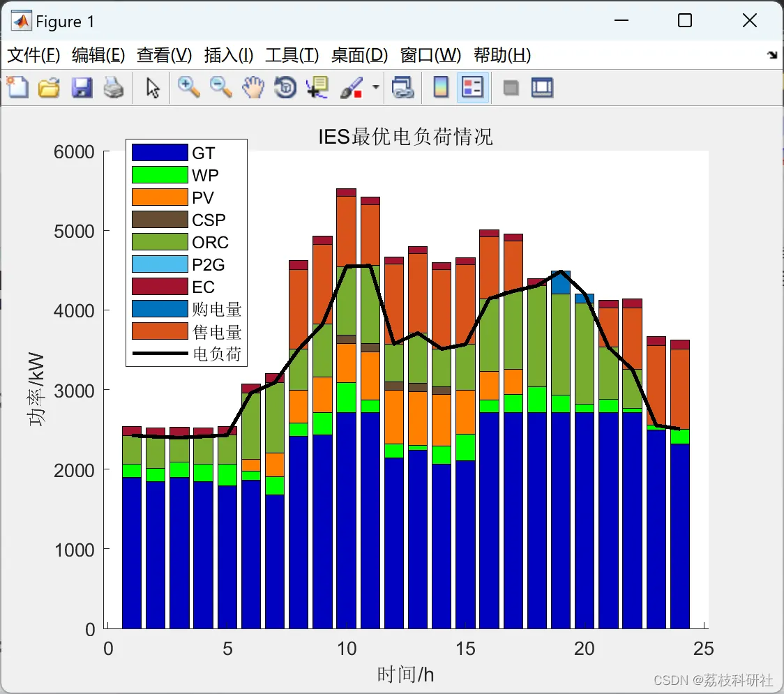Expand the Brush tool dropdown arrow
784x694 pixels.
click(x=376, y=87)
